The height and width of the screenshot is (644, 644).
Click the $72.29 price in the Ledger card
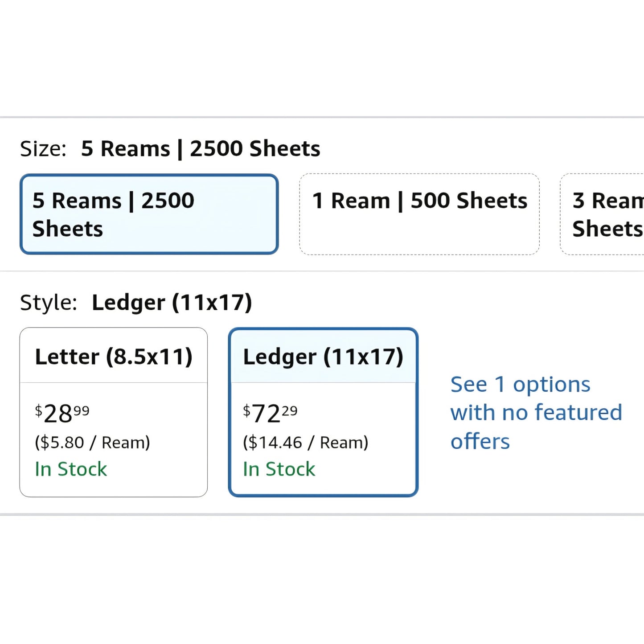270,413
